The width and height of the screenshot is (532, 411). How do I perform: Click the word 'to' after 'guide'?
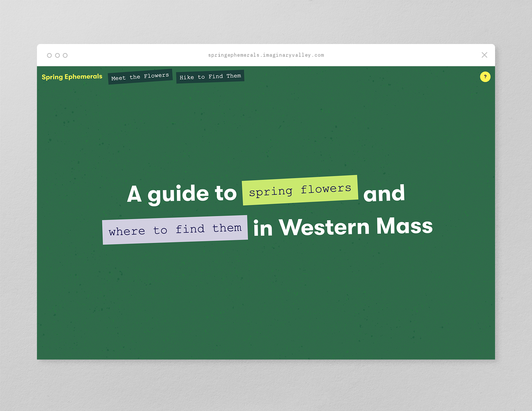click(x=226, y=193)
